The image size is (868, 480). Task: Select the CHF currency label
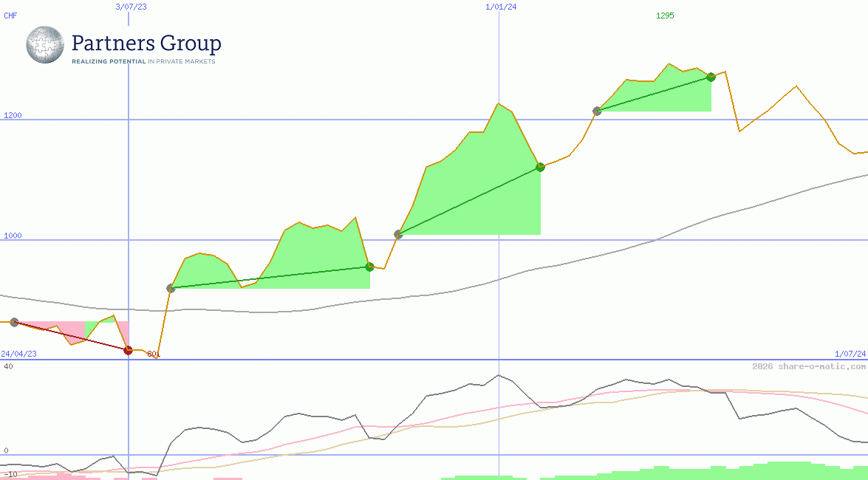(10, 16)
